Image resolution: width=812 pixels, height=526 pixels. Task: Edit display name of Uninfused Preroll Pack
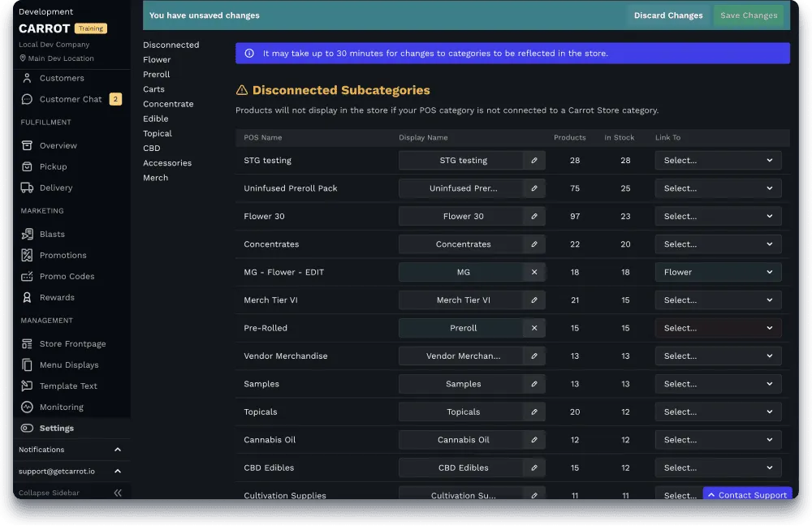tap(534, 188)
